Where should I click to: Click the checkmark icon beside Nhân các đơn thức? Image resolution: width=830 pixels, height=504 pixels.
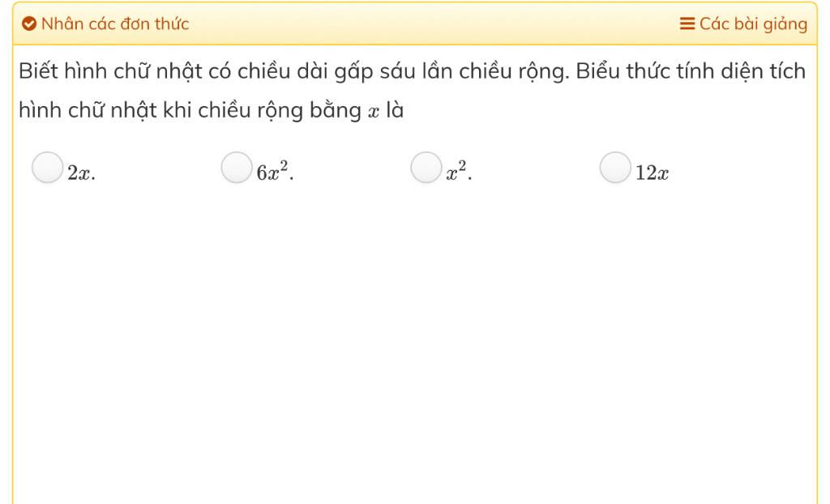tap(29, 23)
